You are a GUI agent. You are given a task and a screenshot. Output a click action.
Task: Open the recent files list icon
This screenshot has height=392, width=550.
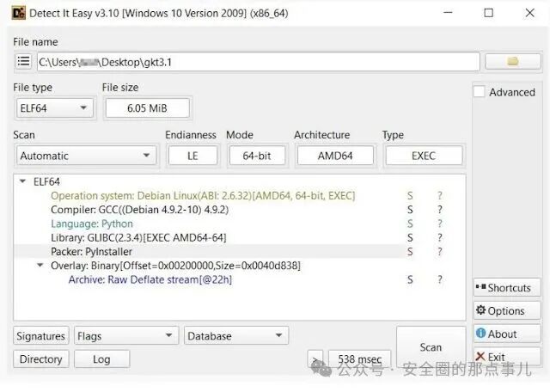click(23, 61)
